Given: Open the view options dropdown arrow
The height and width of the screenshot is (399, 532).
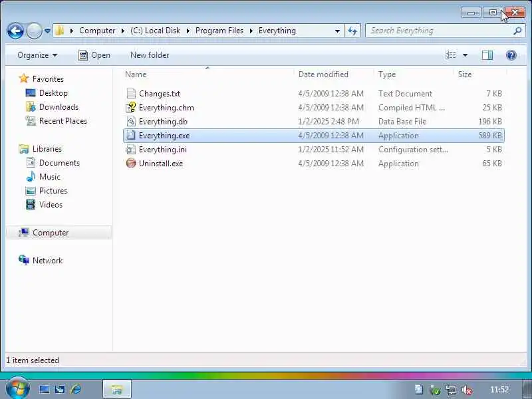Looking at the screenshot, I should [465, 55].
